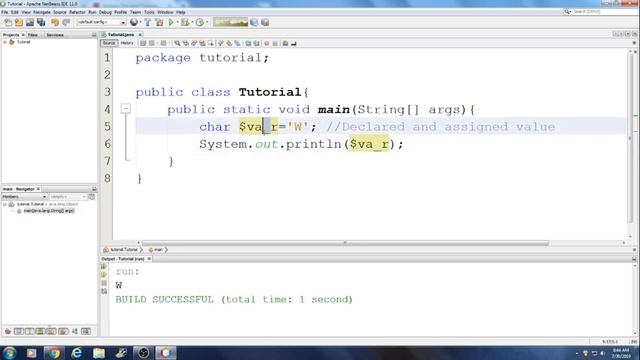Open the default config combo box

pos(101,22)
